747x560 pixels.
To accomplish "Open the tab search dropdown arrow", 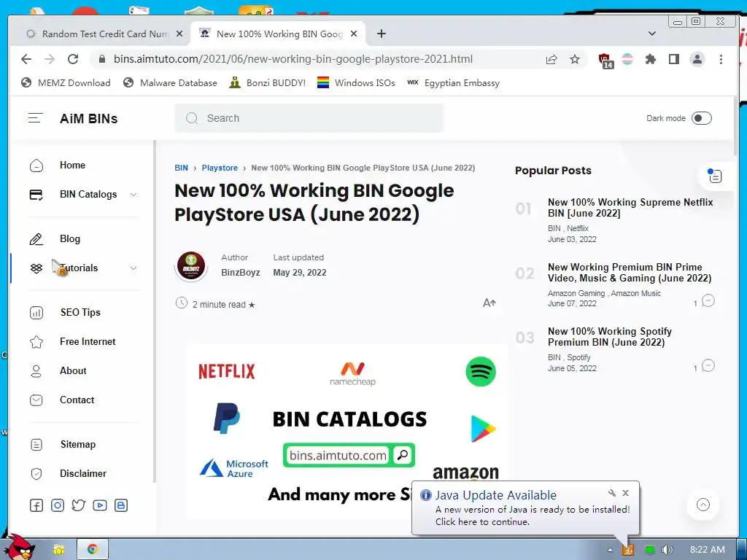I will click(x=652, y=34).
